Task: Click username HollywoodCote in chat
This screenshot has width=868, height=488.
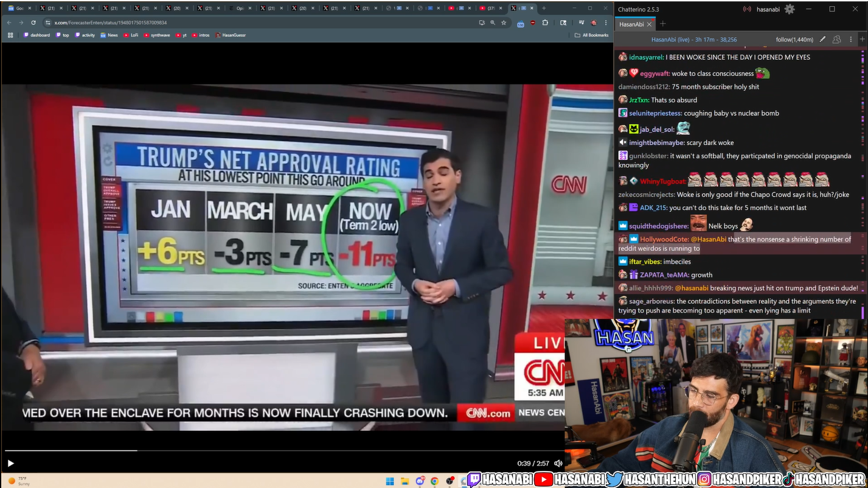Action: click(x=664, y=239)
